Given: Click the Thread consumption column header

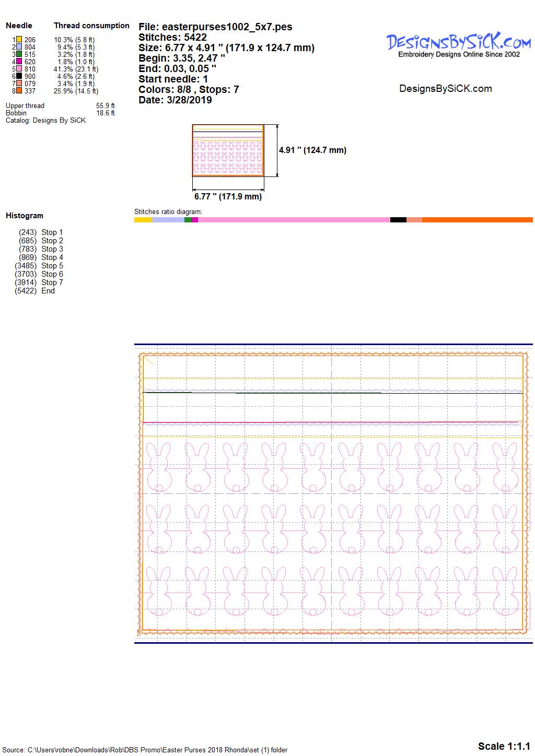Looking at the screenshot, I should [x=91, y=26].
